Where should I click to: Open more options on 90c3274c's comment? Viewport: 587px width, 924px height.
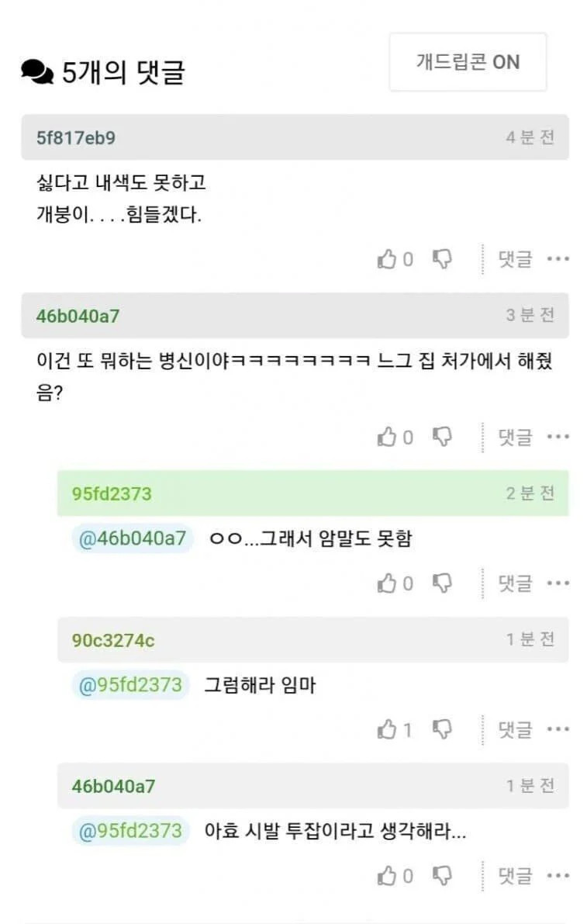pos(558,729)
